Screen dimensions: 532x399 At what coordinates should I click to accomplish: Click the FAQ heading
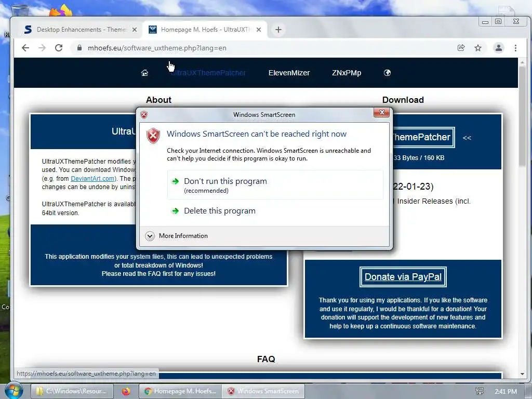[266, 359]
